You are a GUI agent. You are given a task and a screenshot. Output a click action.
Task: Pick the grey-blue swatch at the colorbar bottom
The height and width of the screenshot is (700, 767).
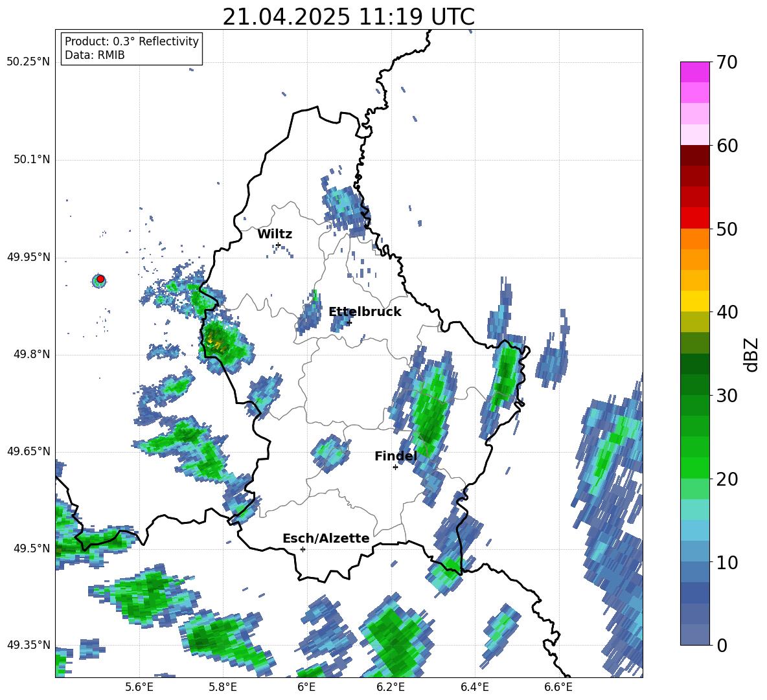[694, 635]
